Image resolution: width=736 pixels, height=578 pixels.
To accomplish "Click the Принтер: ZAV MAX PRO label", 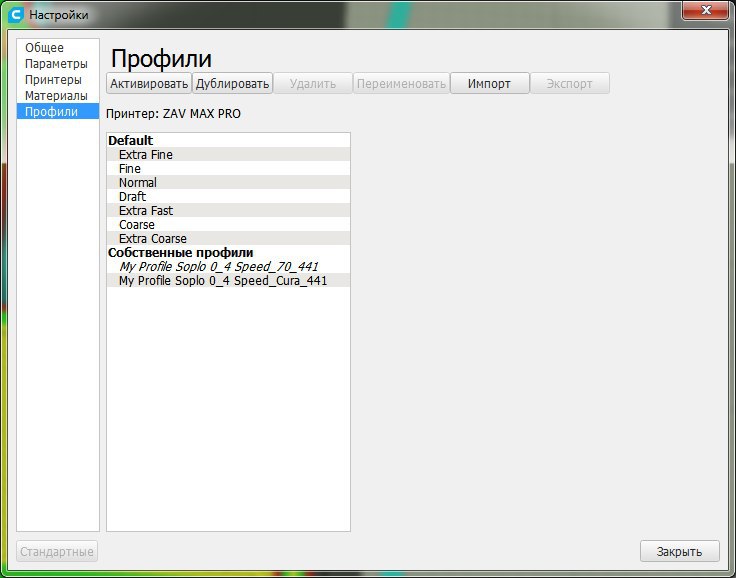I will [x=173, y=114].
